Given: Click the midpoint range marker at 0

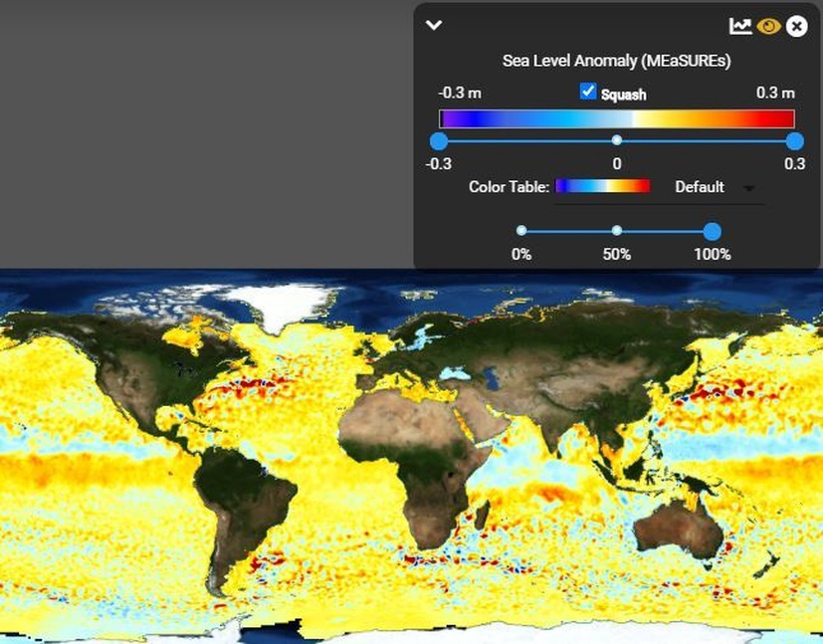Looking at the screenshot, I should click(617, 140).
